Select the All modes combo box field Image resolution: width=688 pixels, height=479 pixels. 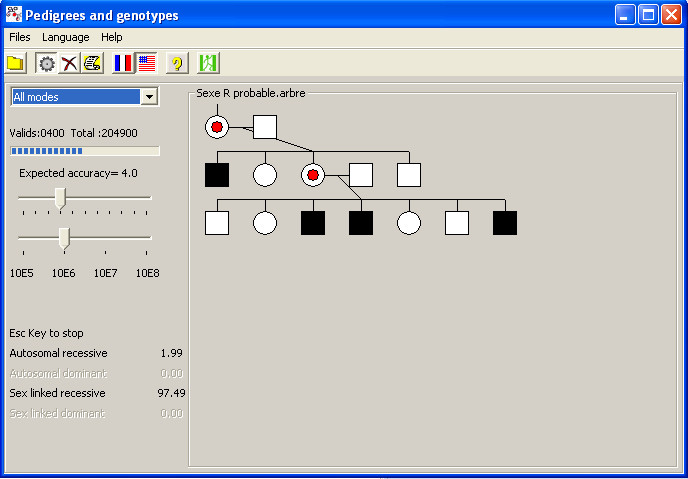(75, 96)
